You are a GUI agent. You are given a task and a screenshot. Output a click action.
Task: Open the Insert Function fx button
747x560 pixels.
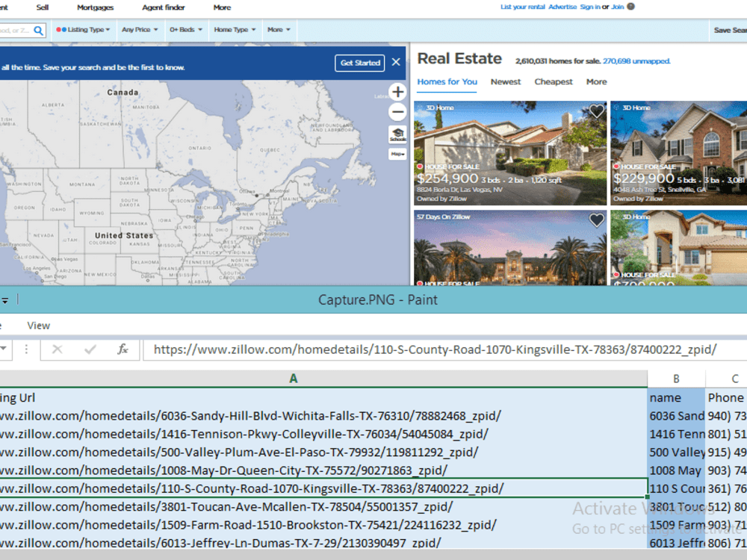(x=123, y=349)
